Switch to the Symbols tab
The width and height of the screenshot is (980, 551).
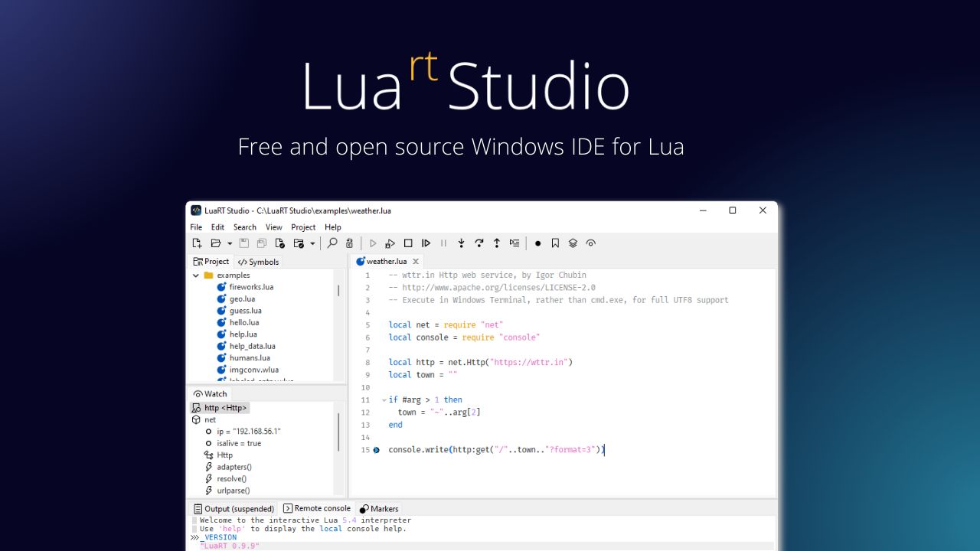pyautogui.click(x=258, y=261)
